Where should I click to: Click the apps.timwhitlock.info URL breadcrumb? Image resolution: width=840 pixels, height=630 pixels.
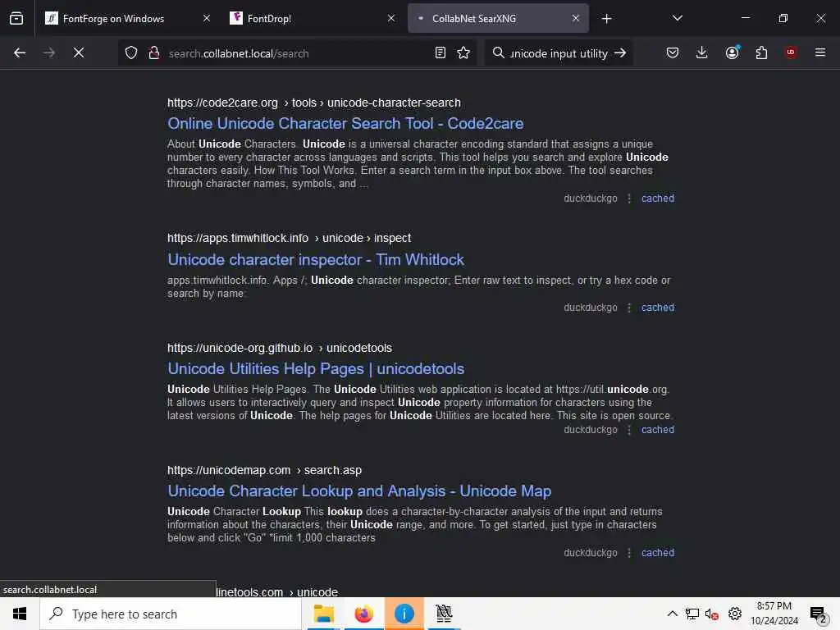click(x=290, y=238)
